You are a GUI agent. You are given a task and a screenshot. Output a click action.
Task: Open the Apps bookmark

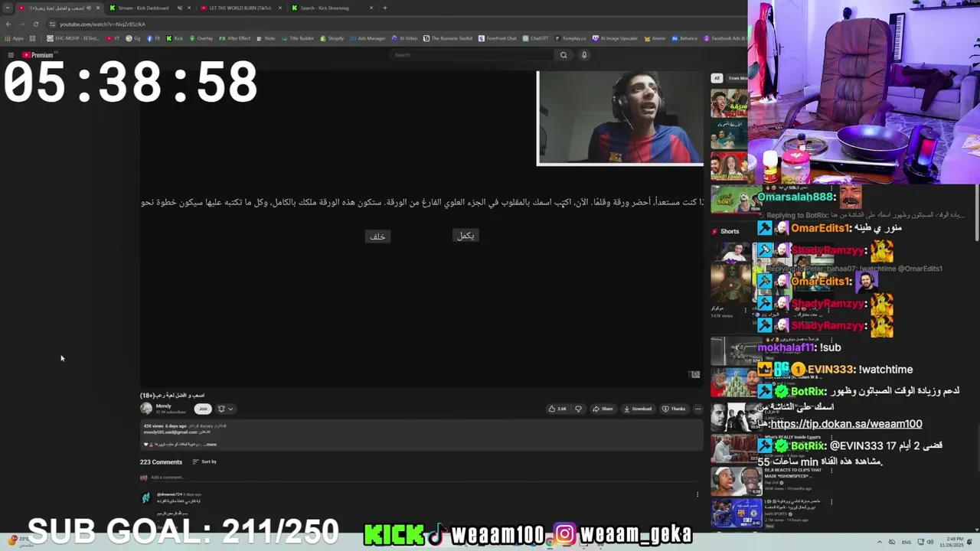pos(13,38)
